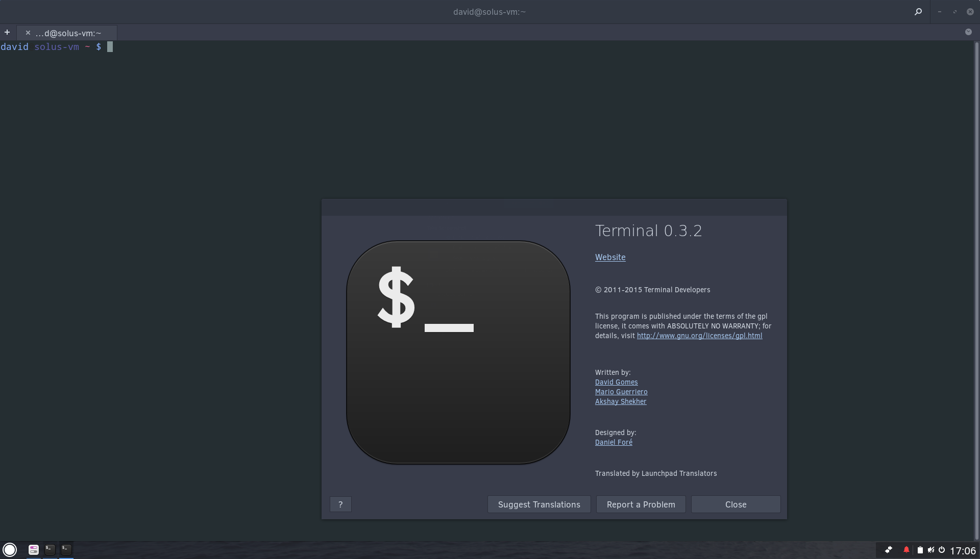Close the …d@solus-vm:~ tab
The width and height of the screenshot is (980, 559).
point(28,33)
